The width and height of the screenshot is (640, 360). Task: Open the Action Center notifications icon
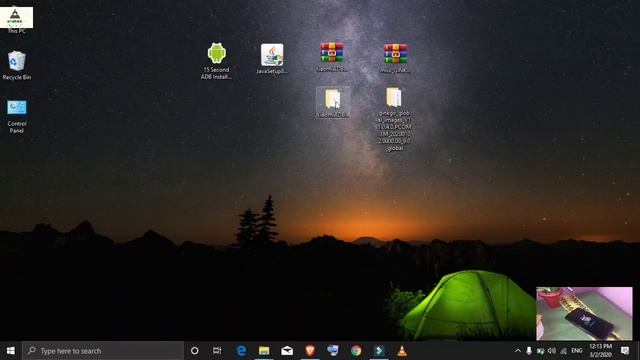(x=625, y=351)
